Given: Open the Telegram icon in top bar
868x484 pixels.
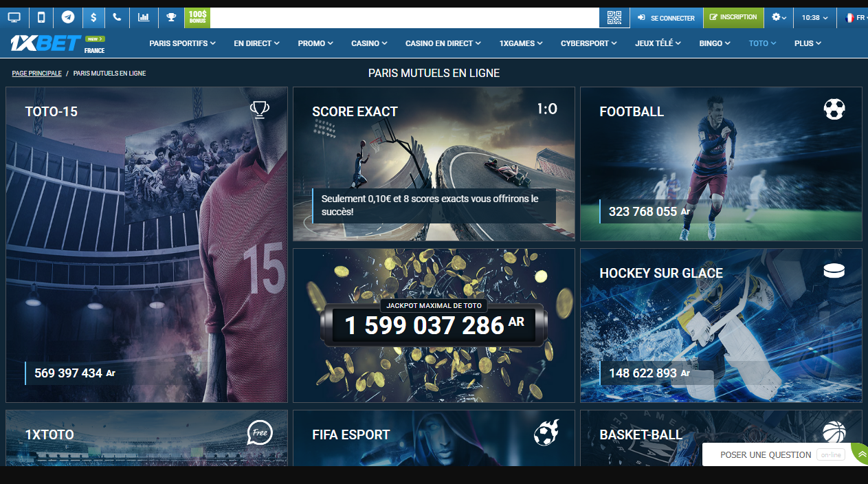Looking at the screenshot, I should tap(67, 17).
